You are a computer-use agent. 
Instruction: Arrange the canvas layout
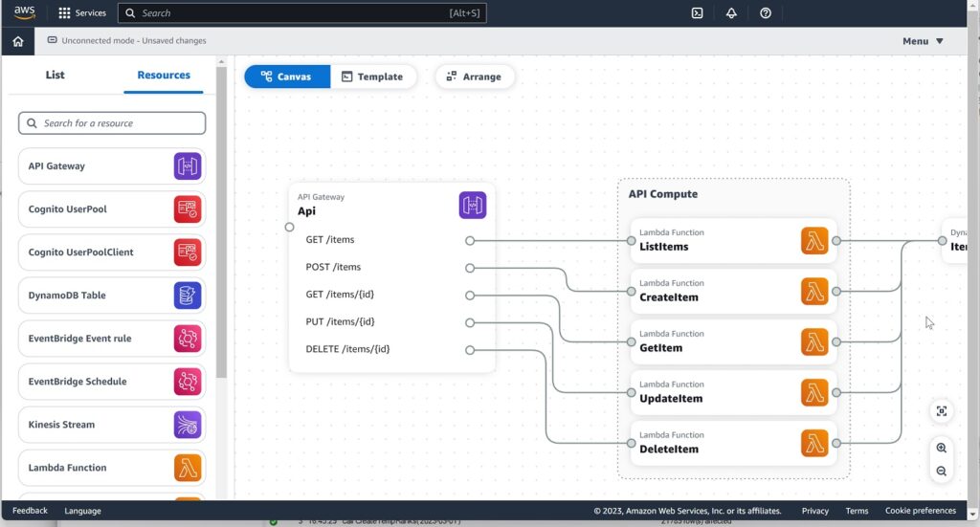[x=475, y=77]
